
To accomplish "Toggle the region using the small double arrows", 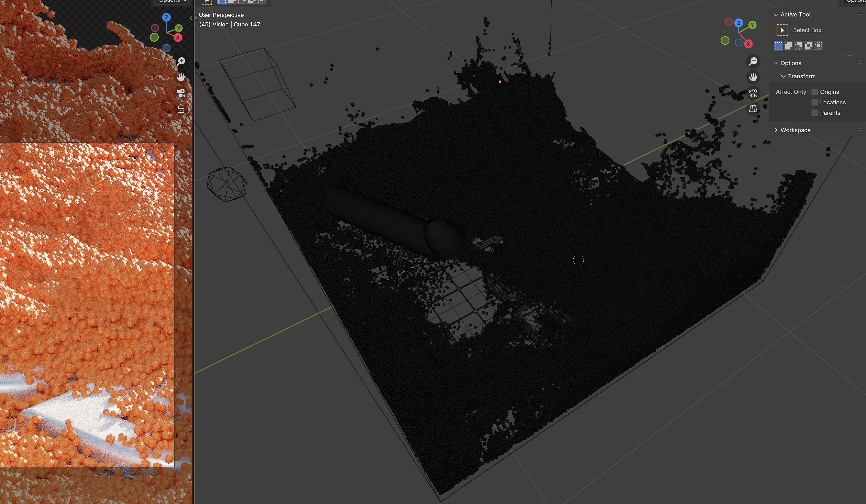I will coord(193,17).
